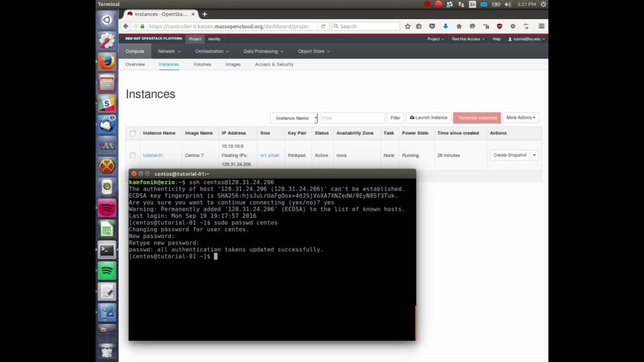This screenshot has width=644, height=362.
Task: Reload the page in Firefox
Action: click(x=323, y=26)
